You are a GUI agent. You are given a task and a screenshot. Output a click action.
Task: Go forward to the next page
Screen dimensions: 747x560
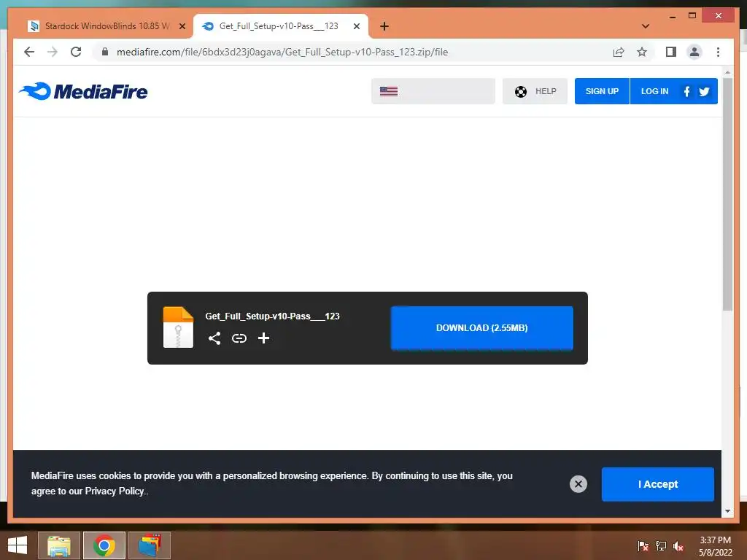(53, 52)
